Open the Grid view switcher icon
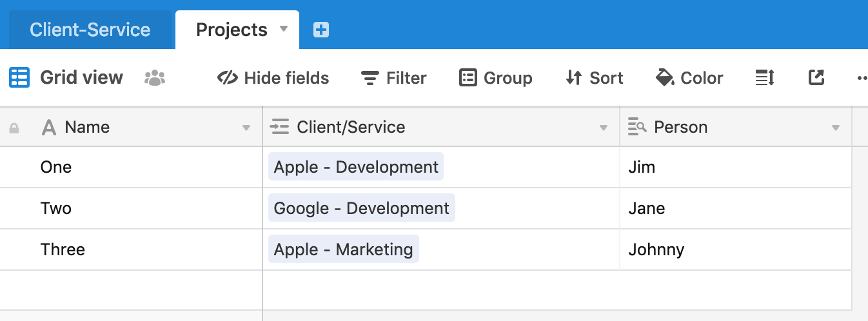The image size is (868, 321). point(19,78)
